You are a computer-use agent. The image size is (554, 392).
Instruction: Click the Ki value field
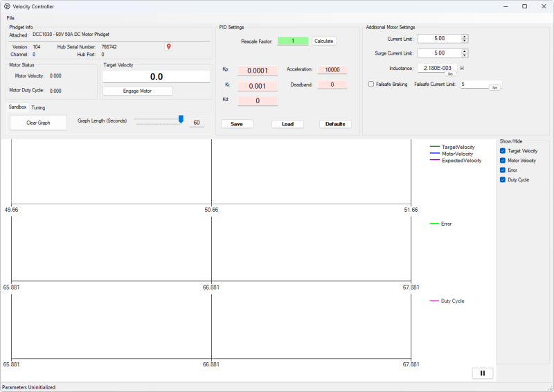258,86
